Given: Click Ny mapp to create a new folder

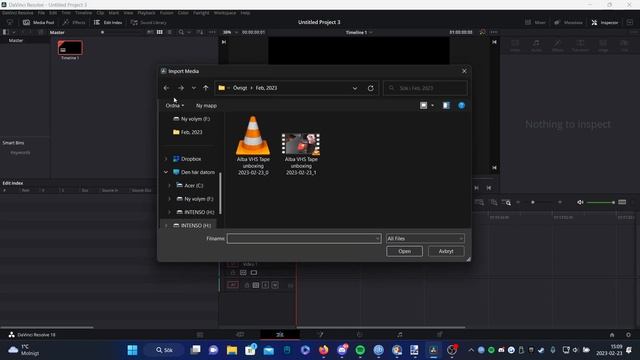Looking at the screenshot, I should point(206,106).
